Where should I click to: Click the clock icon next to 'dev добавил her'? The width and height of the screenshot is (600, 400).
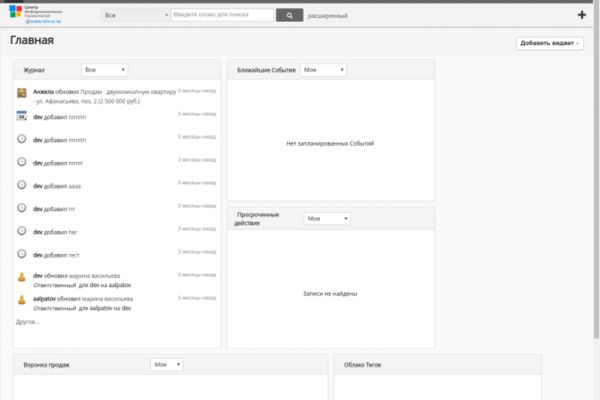click(22, 231)
